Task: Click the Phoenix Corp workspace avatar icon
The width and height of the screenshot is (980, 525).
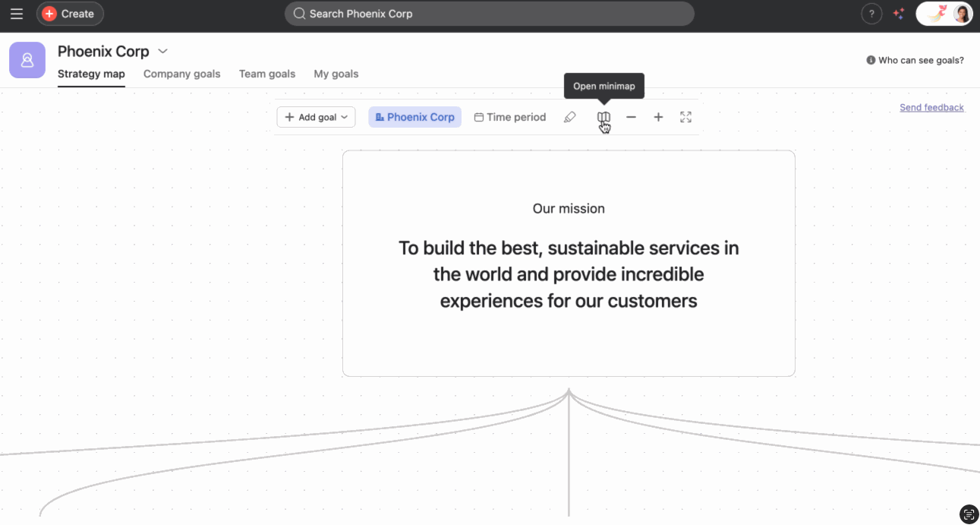Action: [x=27, y=60]
